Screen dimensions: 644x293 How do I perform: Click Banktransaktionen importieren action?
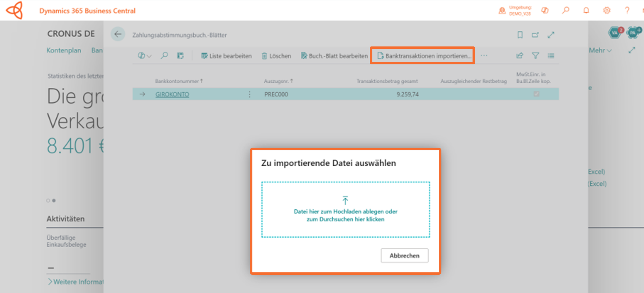click(x=424, y=56)
